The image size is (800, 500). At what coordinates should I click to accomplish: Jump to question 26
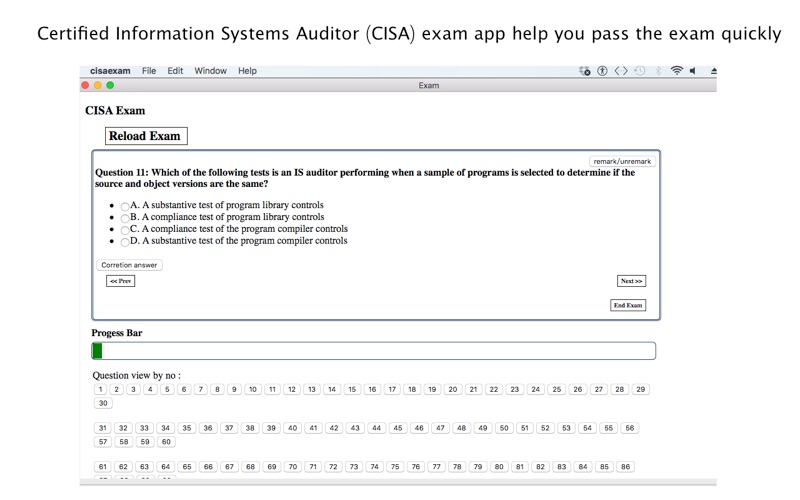point(578,389)
